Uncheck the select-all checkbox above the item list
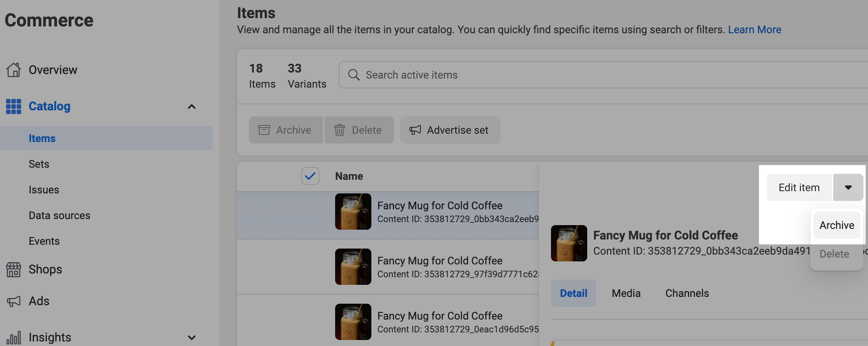 [x=310, y=176]
